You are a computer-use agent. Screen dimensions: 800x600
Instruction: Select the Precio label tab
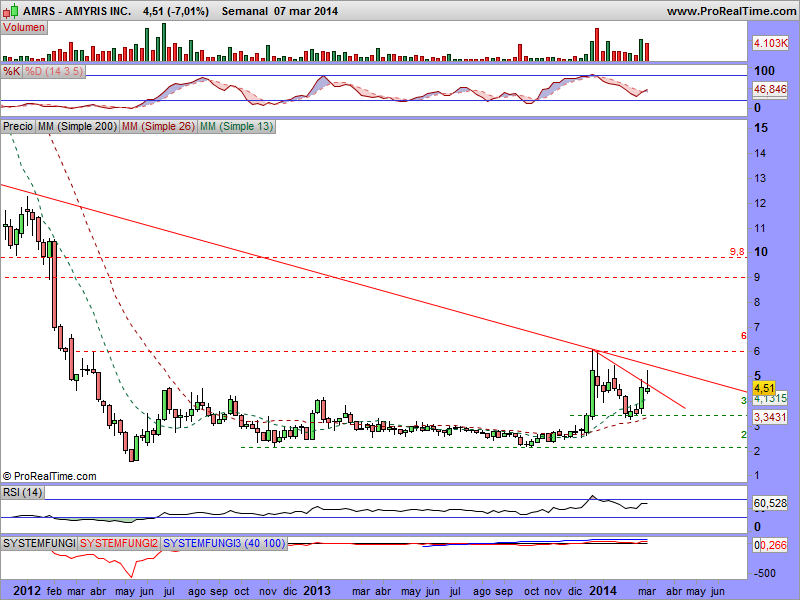click(x=18, y=126)
